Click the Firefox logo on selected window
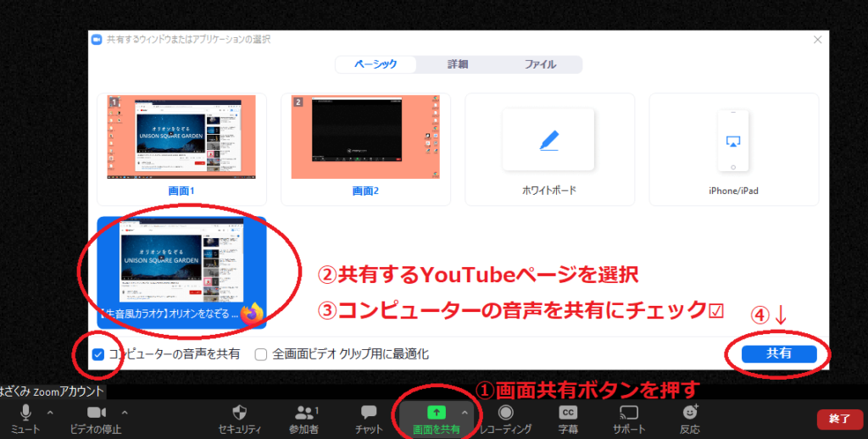This screenshot has width=868, height=439. click(x=252, y=314)
